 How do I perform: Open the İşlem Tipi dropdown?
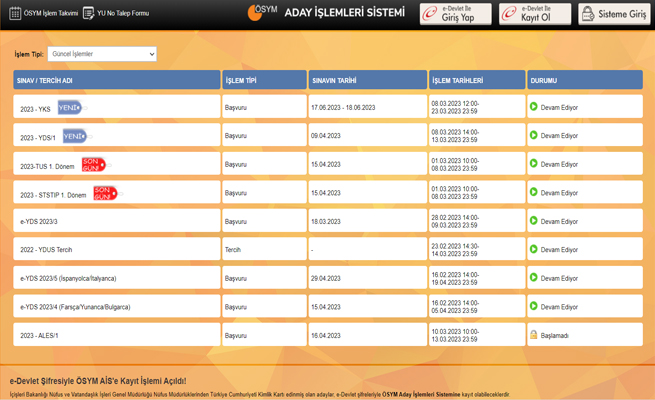(x=102, y=54)
